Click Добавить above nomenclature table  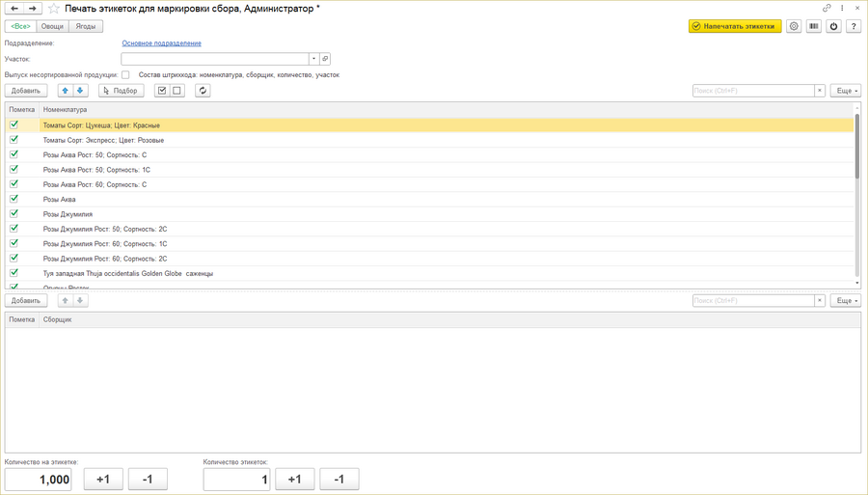pos(26,91)
